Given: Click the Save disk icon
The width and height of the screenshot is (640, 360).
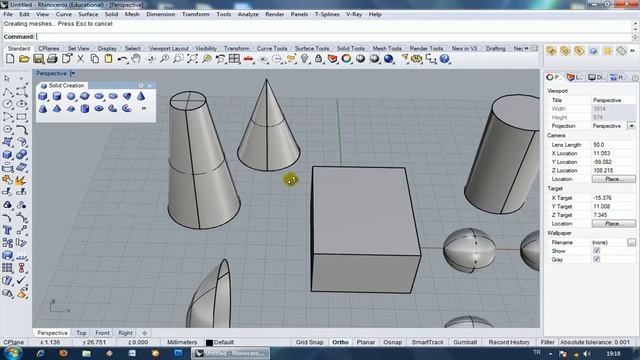Looking at the screenshot, I should point(38,59).
